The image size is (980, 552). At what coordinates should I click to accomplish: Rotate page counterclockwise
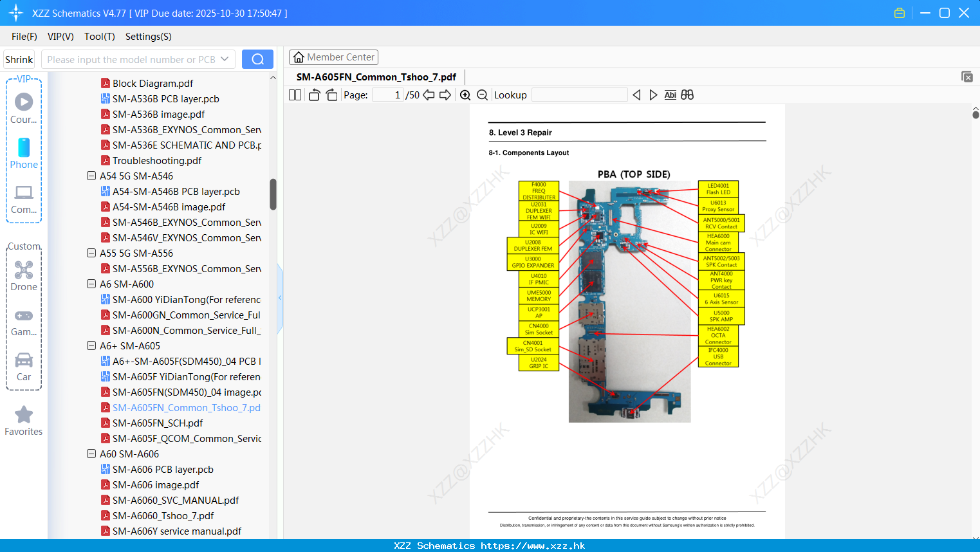[x=314, y=95]
